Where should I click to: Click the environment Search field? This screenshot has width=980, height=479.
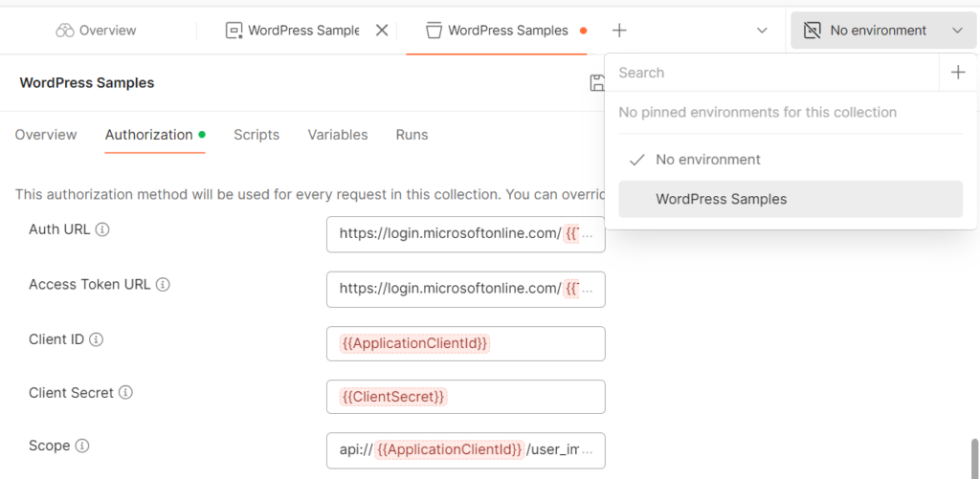coord(772,73)
